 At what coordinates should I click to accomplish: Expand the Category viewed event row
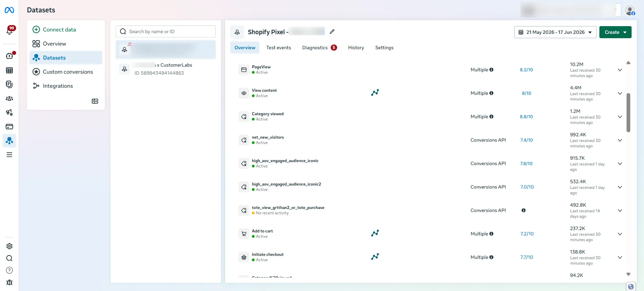click(x=620, y=117)
